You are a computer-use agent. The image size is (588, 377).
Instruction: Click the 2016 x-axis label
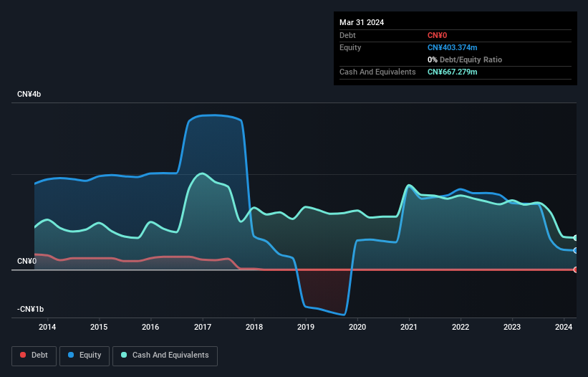[x=150, y=327]
